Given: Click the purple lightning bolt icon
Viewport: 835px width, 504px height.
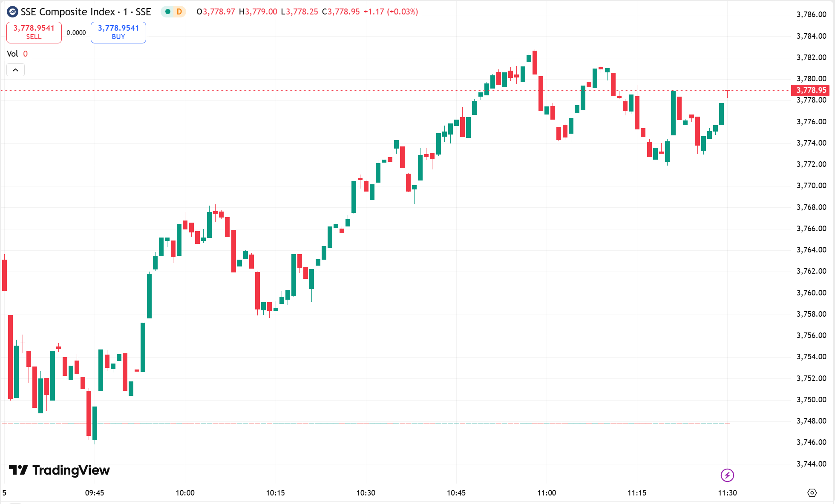Looking at the screenshot, I should (x=727, y=475).
